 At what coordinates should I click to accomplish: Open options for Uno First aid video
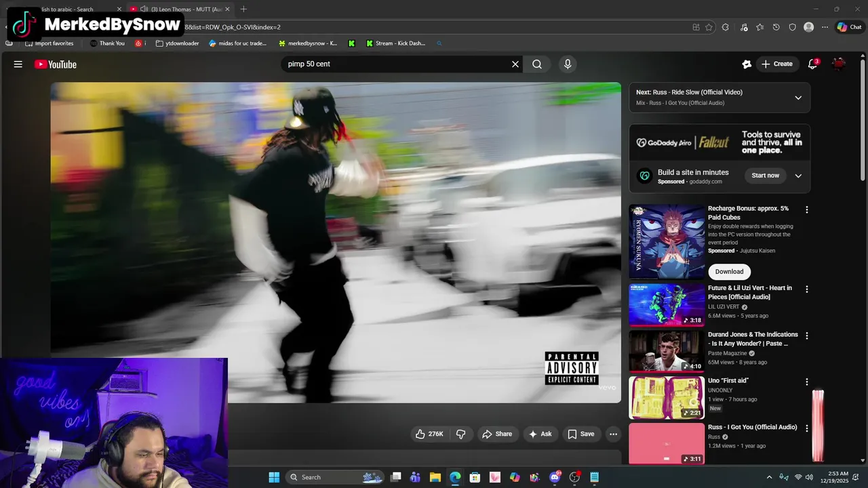coord(806,382)
